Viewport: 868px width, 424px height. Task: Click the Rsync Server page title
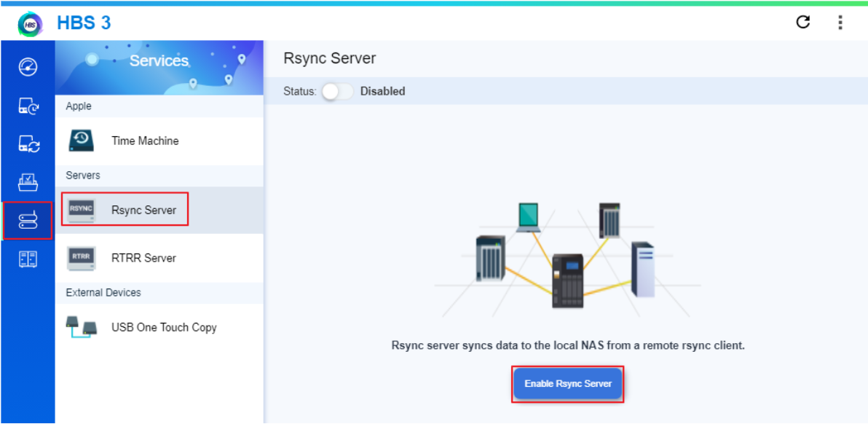pyautogui.click(x=331, y=58)
